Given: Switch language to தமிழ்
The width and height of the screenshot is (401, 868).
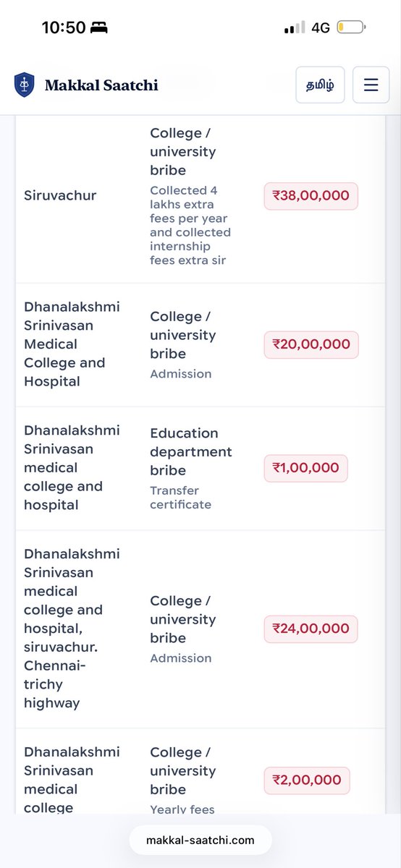Looking at the screenshot, I should point(320,85).
